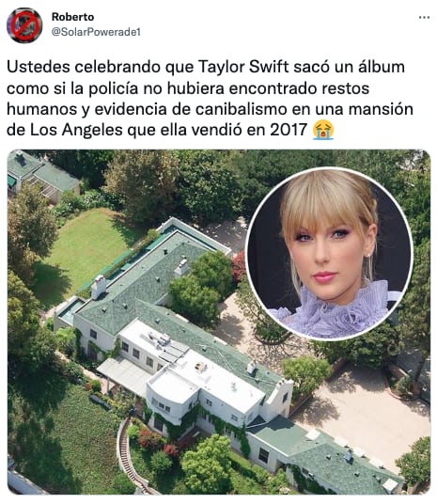
Task: Click the words "Taylor Swift" in the tweet
Action: point(243,67)
